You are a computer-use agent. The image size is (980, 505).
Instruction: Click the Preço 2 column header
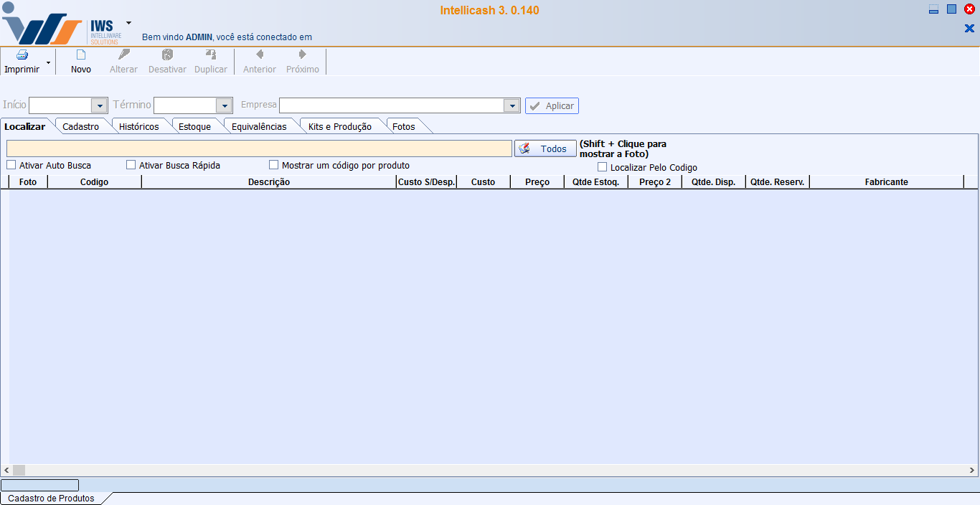coord(655,182)
